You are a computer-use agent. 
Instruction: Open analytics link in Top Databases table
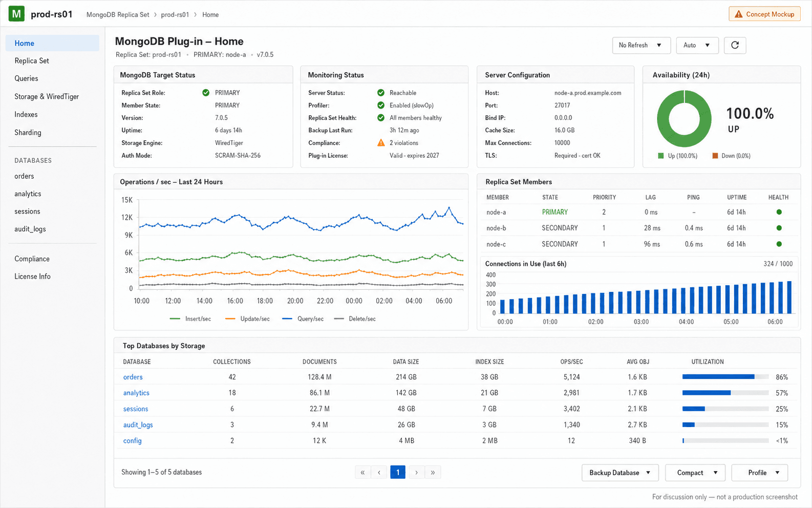(x=136, y=393)
